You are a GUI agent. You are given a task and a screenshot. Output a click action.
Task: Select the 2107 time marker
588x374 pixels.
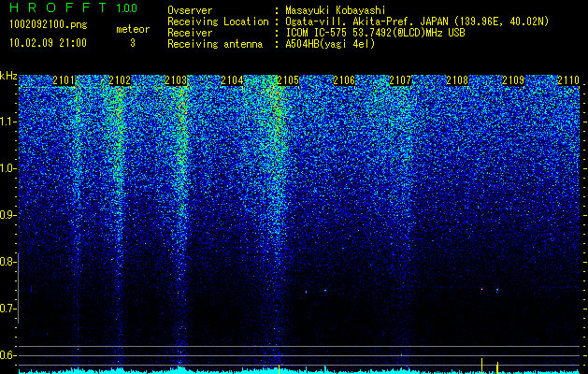[400, 80]
